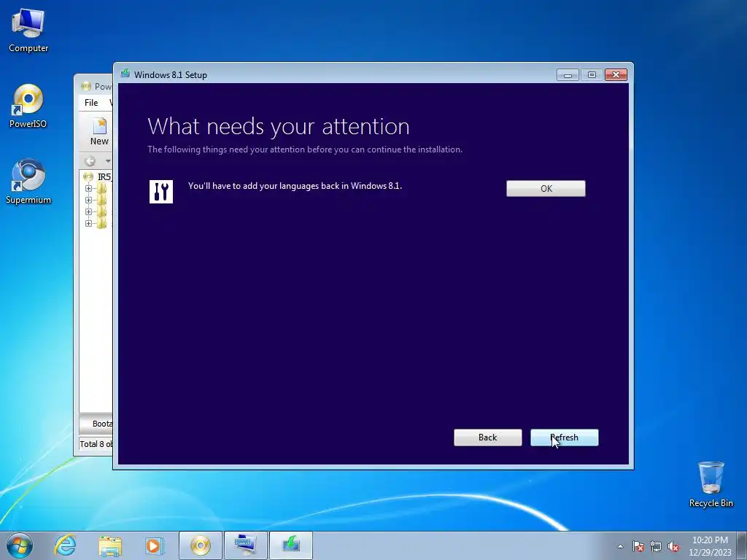747x560 pixels.
Task: Show hidden system tray icons
Action: [x=620, y=546]
